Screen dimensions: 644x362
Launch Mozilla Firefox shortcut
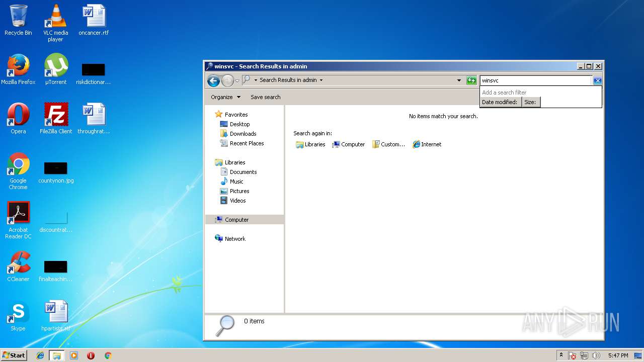coord(18,69)
